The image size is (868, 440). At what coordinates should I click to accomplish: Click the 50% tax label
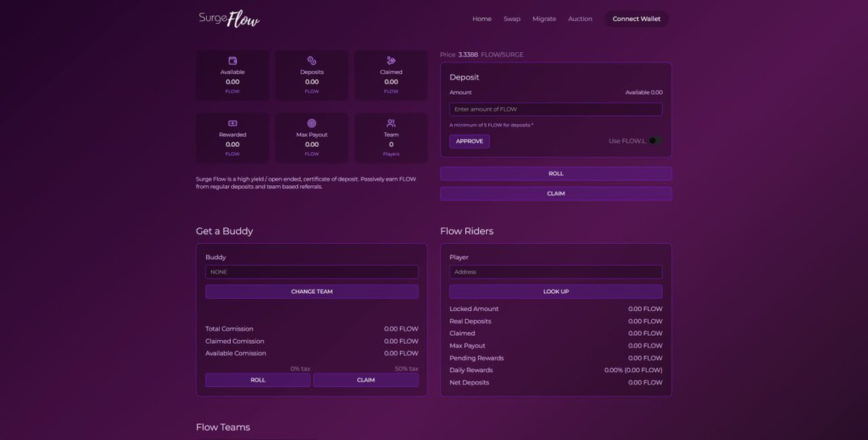pos(407,369)
